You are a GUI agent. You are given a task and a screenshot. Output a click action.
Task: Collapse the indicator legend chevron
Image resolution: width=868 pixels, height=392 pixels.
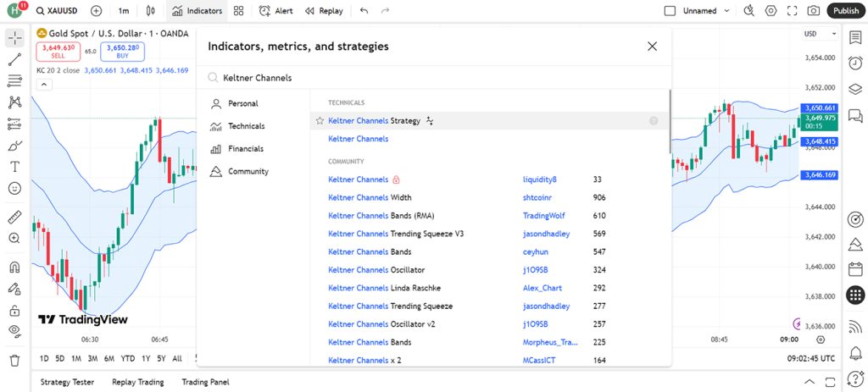coord(44,85)
